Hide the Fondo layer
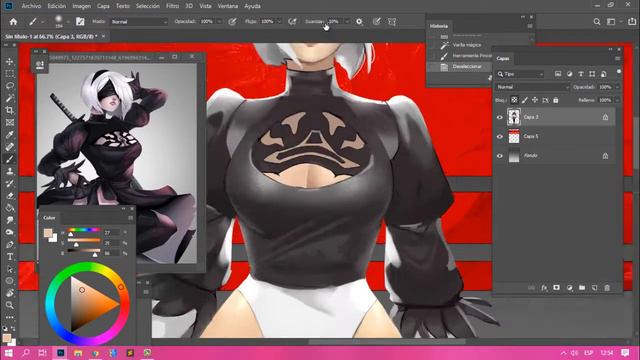Screen dimensions: 640x360 [500, 156]
